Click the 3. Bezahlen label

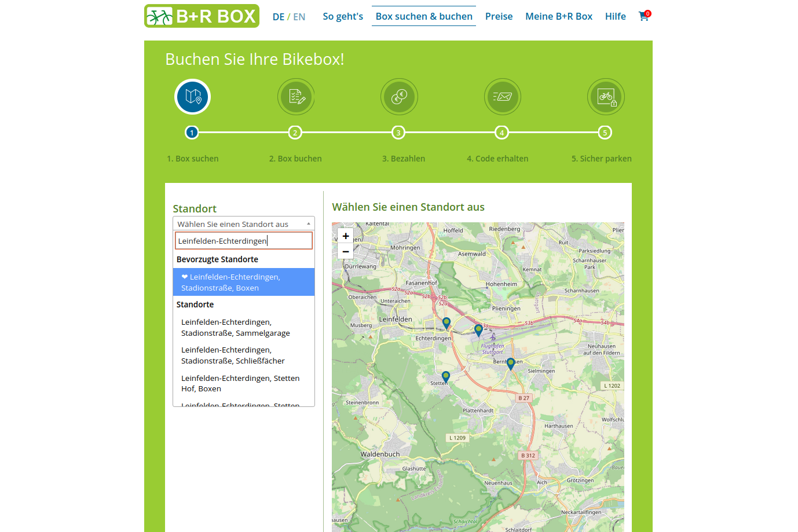(x=404, y=159)
